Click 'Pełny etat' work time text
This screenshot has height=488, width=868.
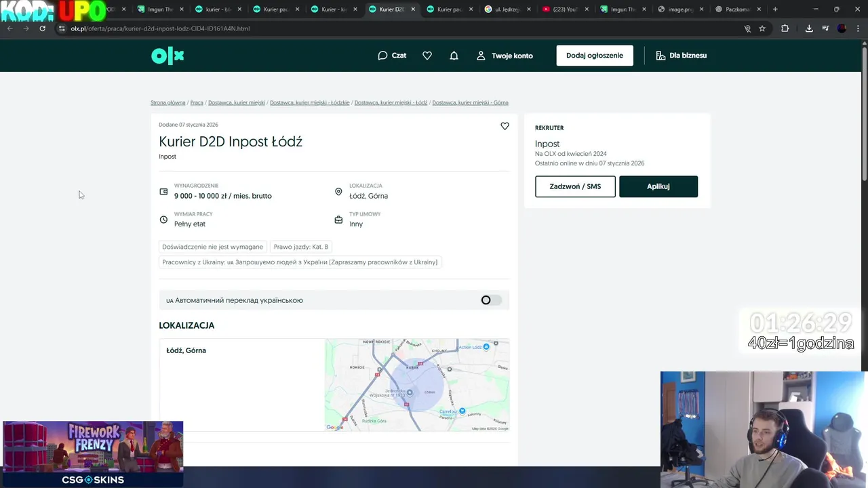(x=190, y=224)
